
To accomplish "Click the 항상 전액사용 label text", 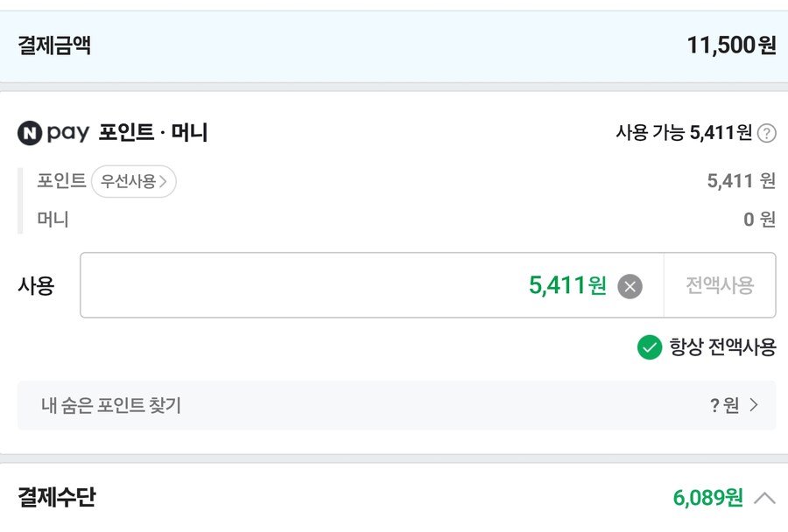I will [x=722, y=347].
